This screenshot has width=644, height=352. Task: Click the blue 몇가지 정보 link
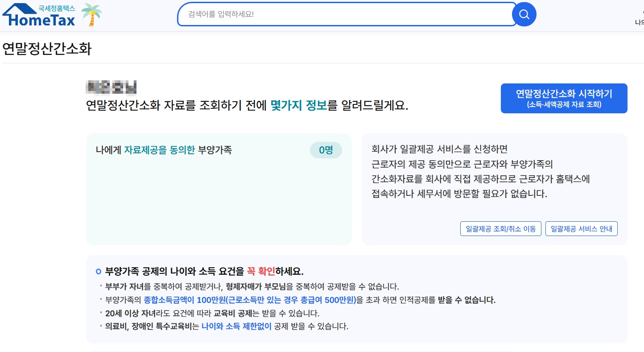pos(299,105)
